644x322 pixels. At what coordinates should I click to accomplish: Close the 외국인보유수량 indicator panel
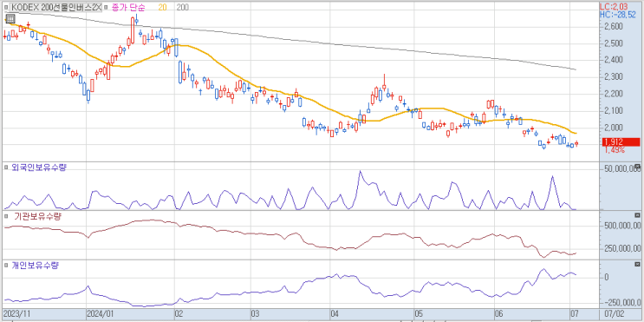click(x=637, y=167)
